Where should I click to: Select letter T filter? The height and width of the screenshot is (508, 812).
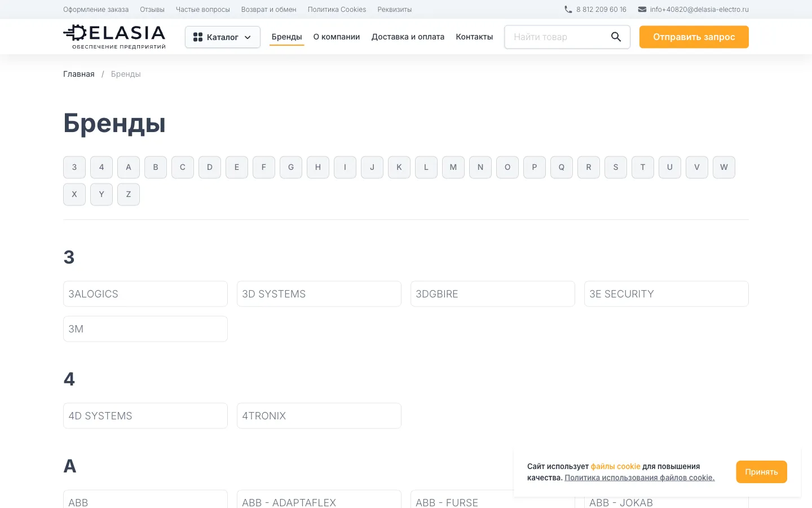pyautogui.click(x=643, y=167)
